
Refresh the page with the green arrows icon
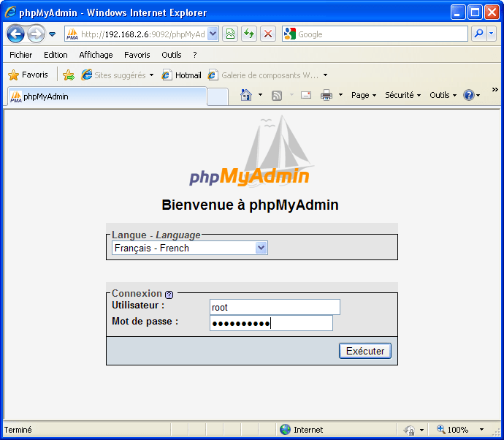click(x=249, y=34)
